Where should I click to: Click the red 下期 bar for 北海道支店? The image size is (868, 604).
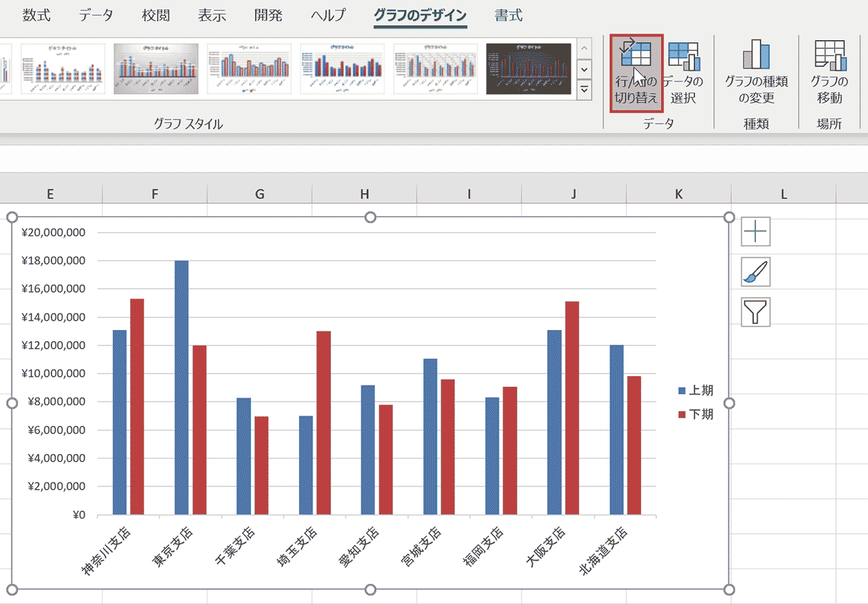[634, 446]
